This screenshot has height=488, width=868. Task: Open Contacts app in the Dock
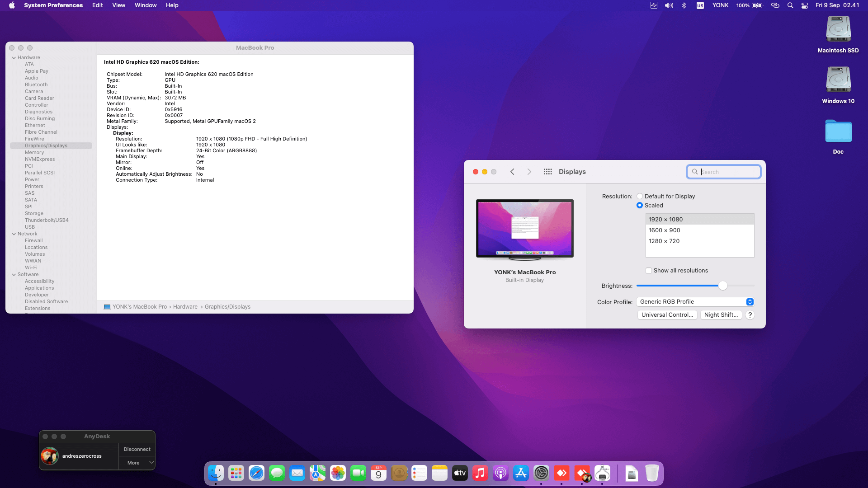[399, 473]
